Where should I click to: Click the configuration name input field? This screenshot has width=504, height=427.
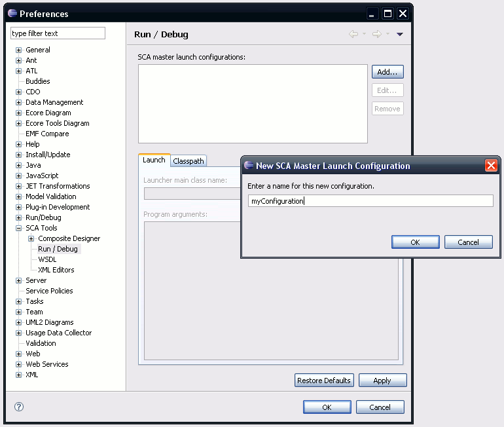coord(370,200)
